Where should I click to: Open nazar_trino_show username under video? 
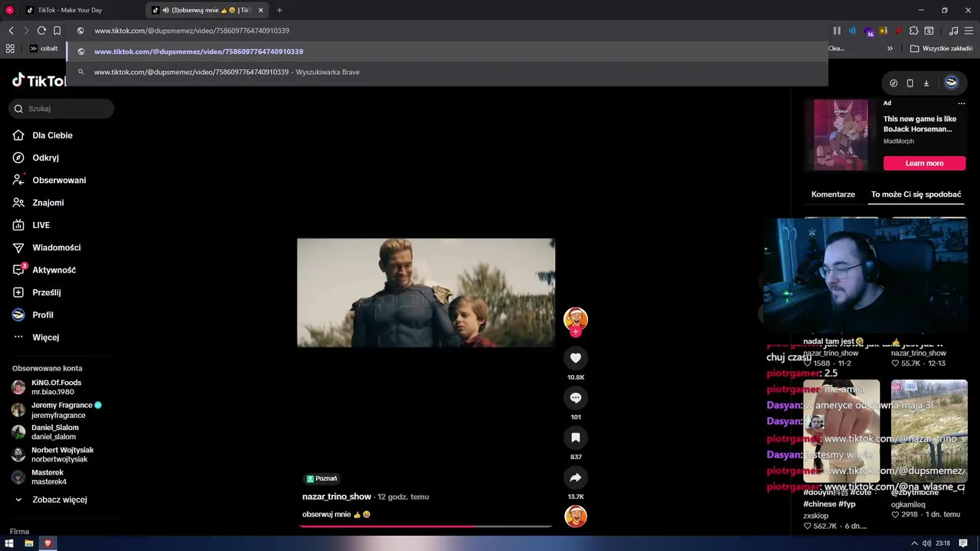337,497
